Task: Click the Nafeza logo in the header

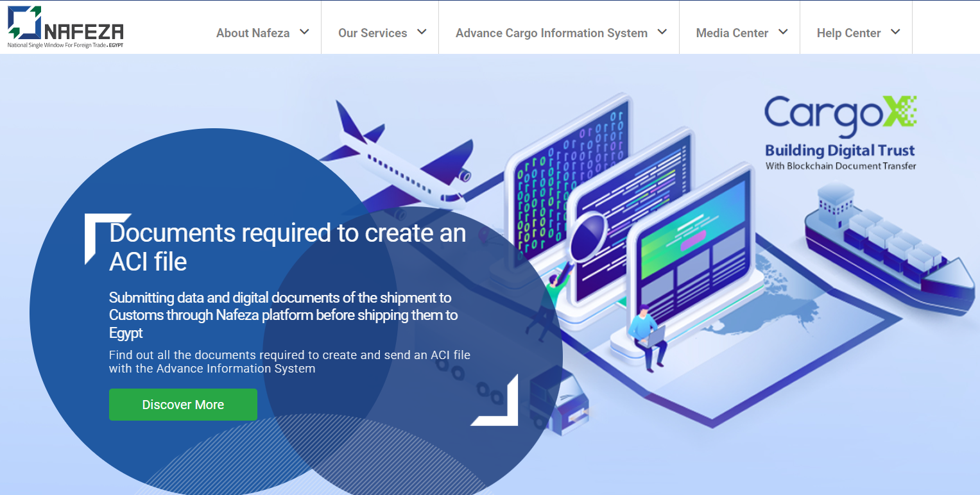Action: pyautogui.click(x=65, y=28)
